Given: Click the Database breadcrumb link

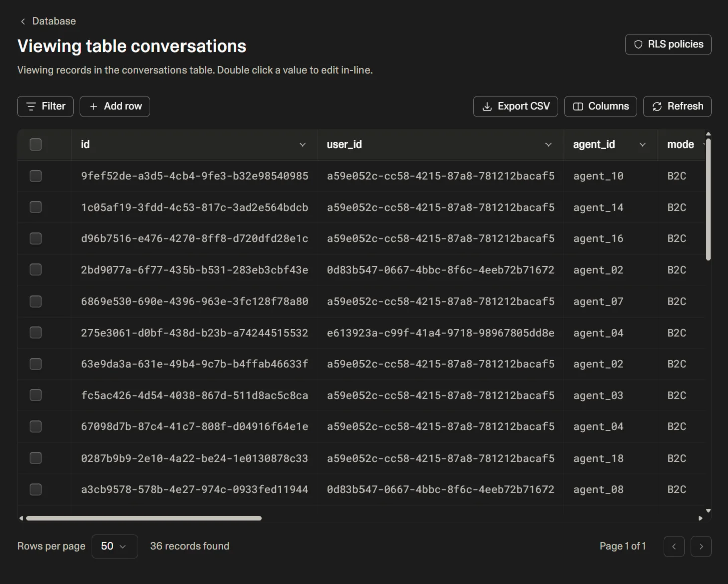Looking at the screenshot, I should 54,21.
